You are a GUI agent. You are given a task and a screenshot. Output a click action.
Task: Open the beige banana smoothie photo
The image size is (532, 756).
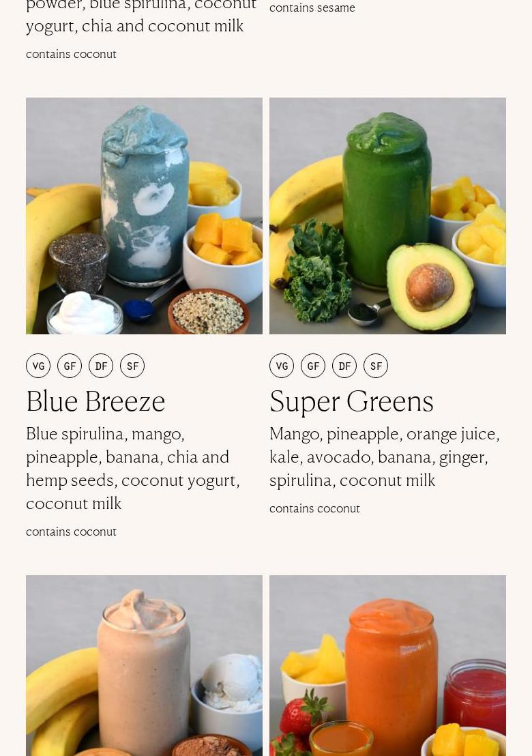click(x=144, y=665)
